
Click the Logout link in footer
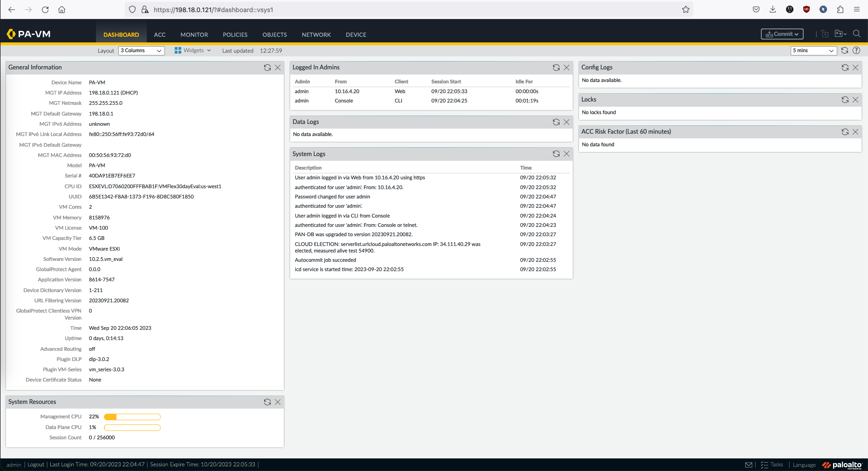36,464
